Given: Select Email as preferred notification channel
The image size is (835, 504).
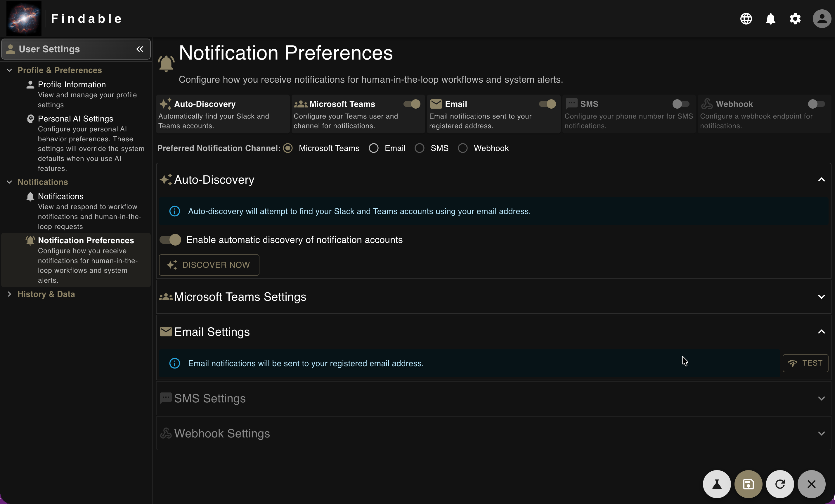Looking at the screenshot, I should click(373, 148).
